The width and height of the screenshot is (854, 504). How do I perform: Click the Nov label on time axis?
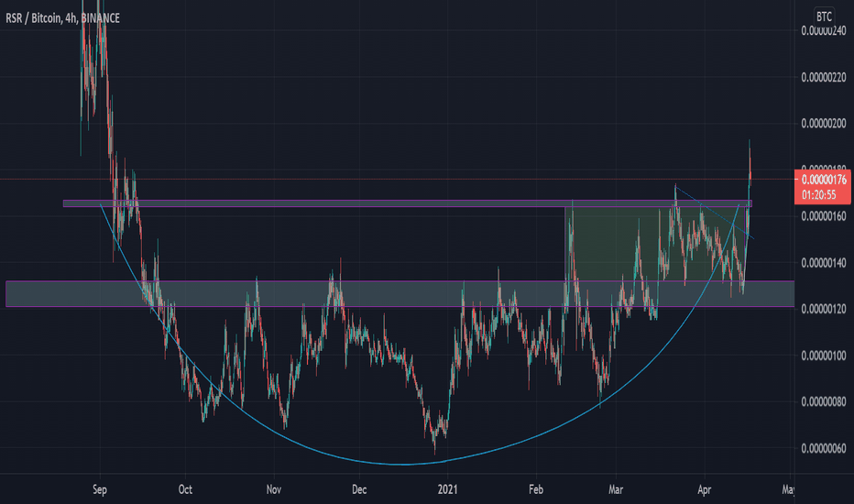pos(273,489)
